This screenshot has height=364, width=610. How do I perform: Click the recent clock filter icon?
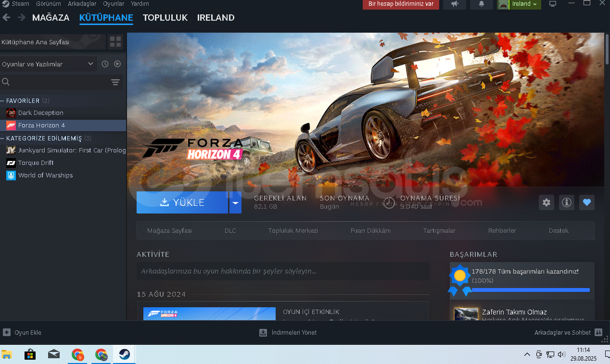(105, 64)
